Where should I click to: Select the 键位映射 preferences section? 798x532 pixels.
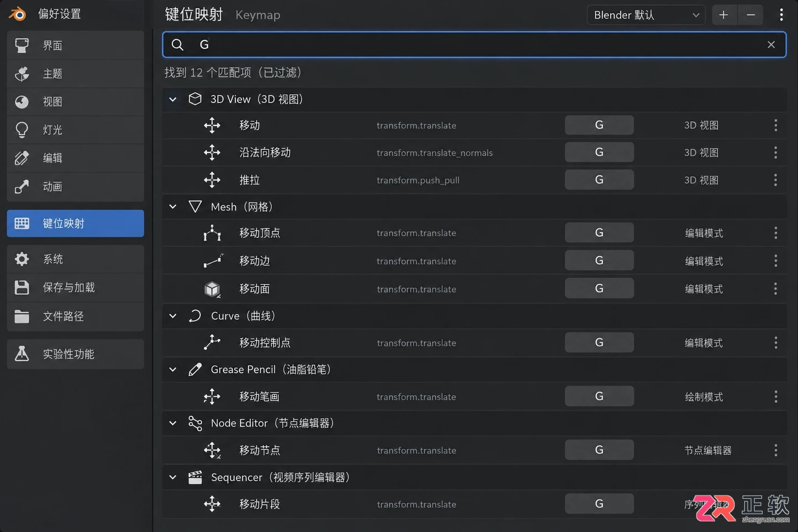coord(75,223)
